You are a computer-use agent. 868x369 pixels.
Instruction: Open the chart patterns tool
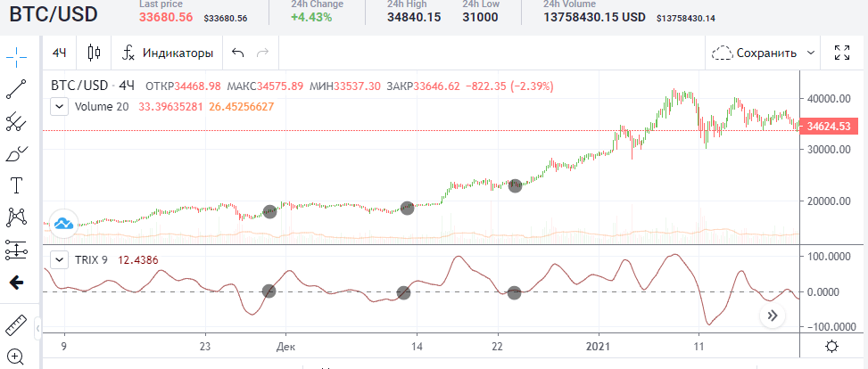tap(16, 217)
